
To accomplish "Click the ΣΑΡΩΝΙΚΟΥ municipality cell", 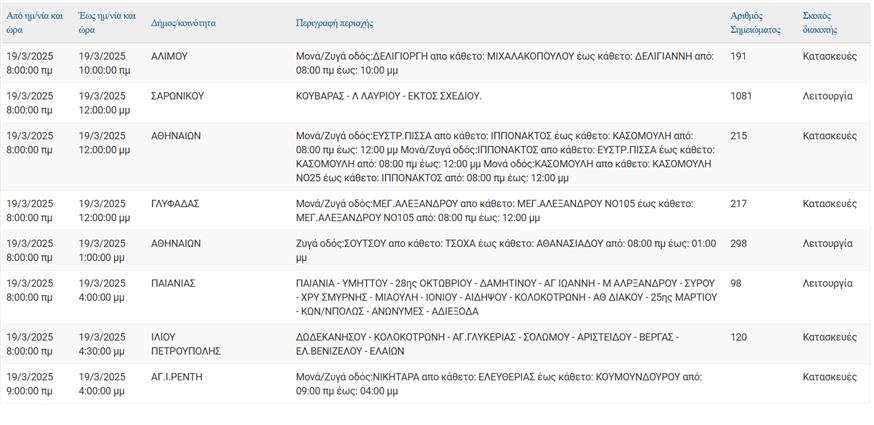I will (177, 96).
